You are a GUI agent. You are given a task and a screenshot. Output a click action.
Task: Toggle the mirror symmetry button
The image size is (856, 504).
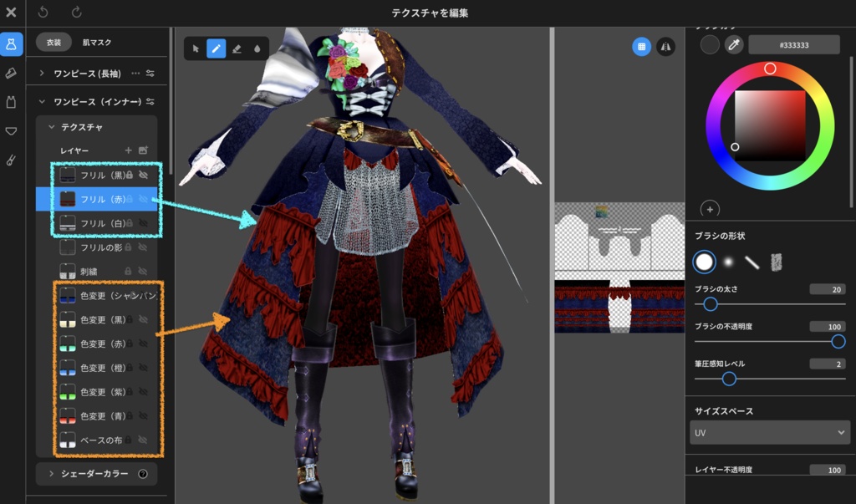point(665,47)
